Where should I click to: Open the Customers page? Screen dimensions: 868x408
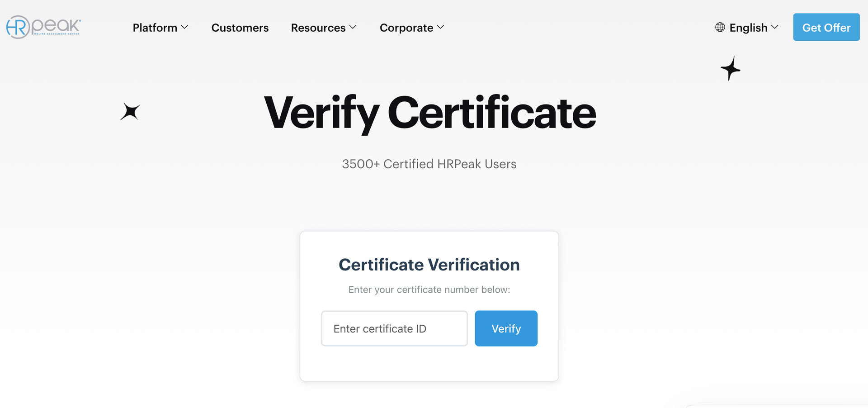pos(240,28)
